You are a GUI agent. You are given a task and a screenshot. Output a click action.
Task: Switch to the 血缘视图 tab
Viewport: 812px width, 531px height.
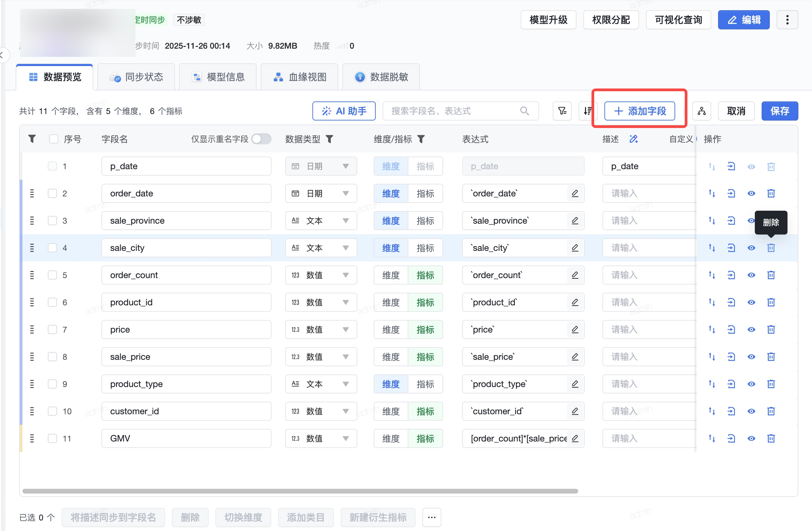(299, 77)
